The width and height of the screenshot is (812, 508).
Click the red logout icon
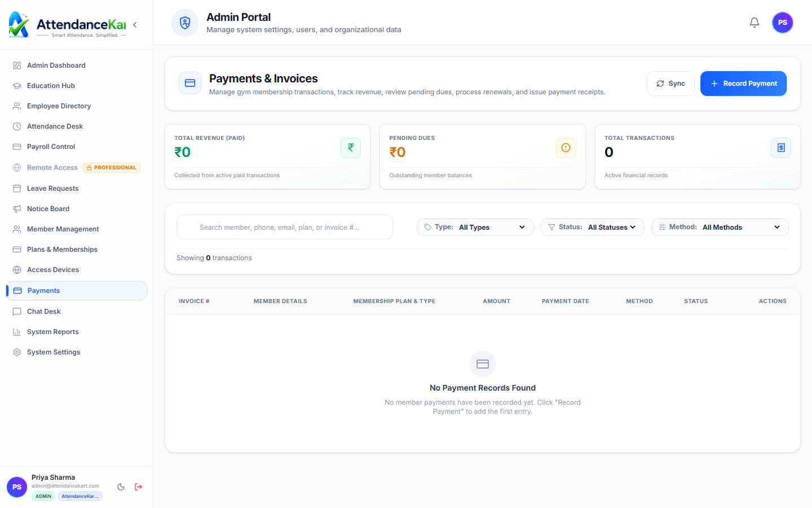tap(139, 487)
